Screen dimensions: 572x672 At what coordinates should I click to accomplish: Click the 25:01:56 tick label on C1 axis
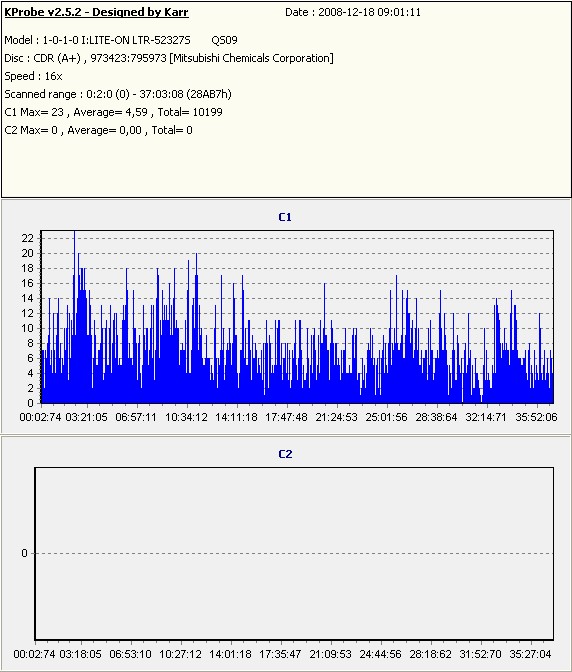(x=386, y=417)
